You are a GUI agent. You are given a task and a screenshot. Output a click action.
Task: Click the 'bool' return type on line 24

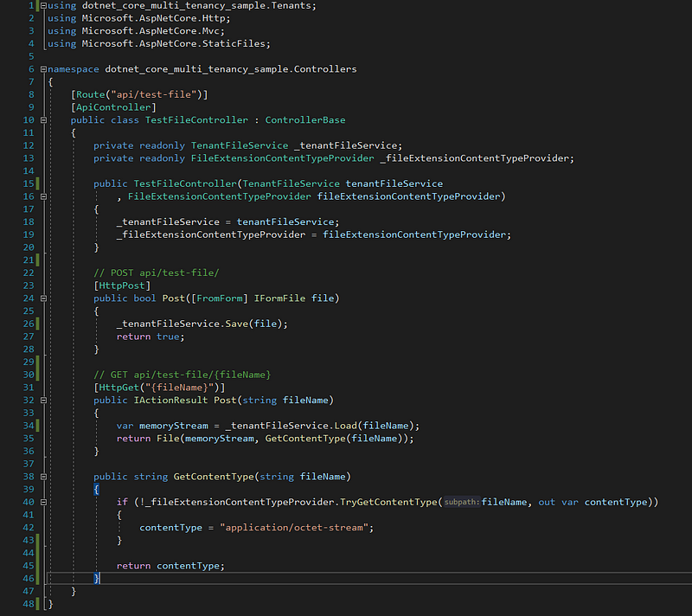144,298
